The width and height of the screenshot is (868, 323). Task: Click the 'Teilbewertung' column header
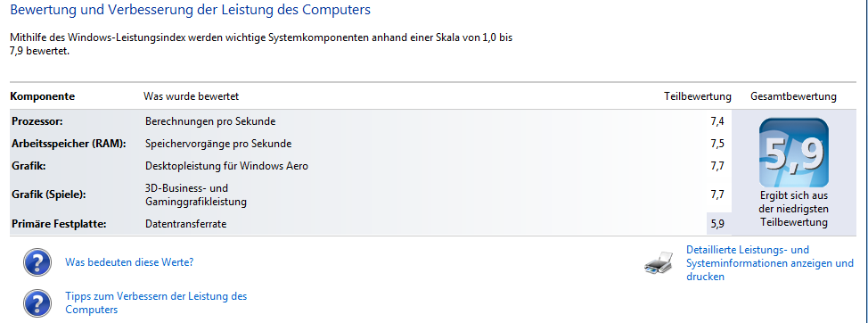(x=698, y=96)
